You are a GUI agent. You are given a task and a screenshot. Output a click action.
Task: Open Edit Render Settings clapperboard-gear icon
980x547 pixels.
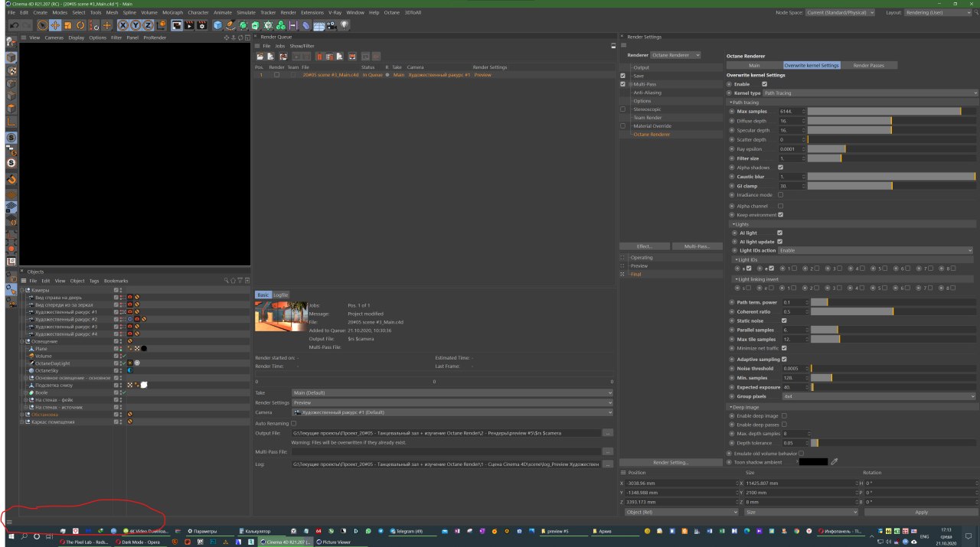point(202,25)
